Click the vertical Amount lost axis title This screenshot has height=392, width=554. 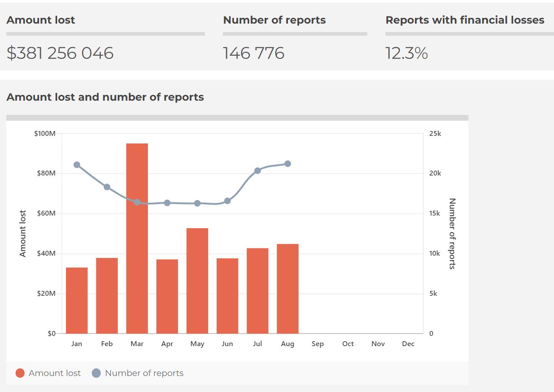coord(23,233)
